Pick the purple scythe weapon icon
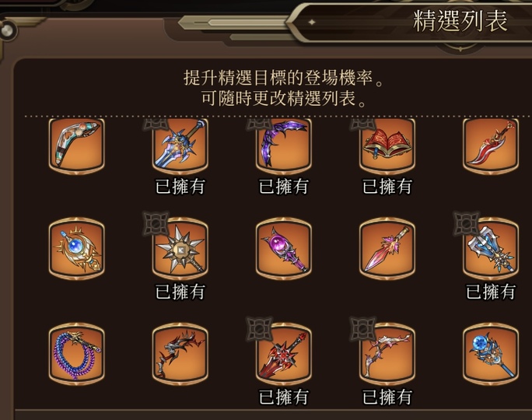Screen dimensions: 532x420 [x=284, y=145]
